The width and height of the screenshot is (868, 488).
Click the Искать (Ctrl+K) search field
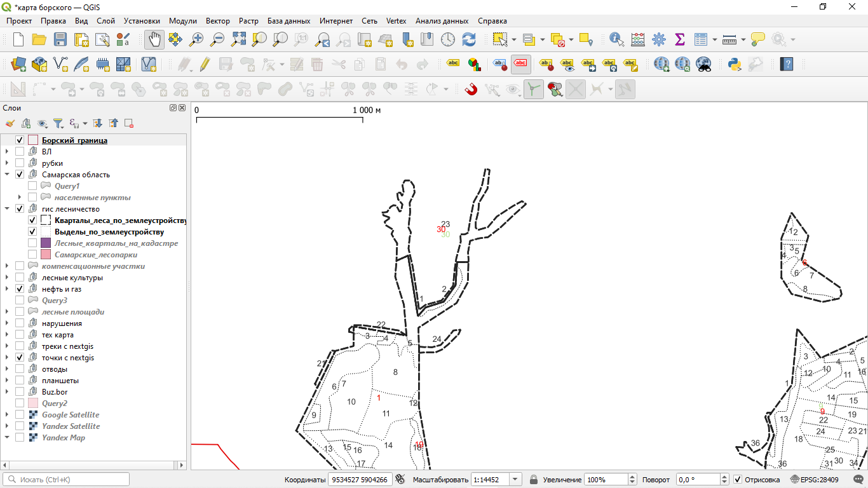(x=67, y=480)
